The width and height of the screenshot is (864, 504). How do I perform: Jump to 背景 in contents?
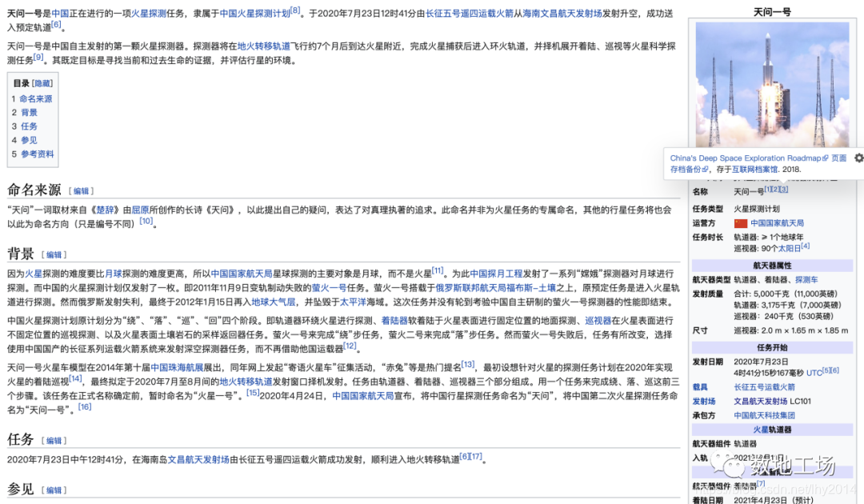click(x=30, y=112)
